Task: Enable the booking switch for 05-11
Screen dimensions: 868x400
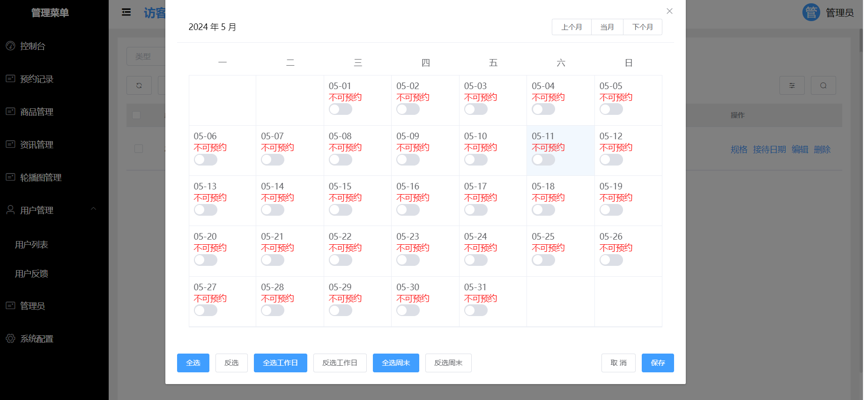Action: tap(543, 160)
